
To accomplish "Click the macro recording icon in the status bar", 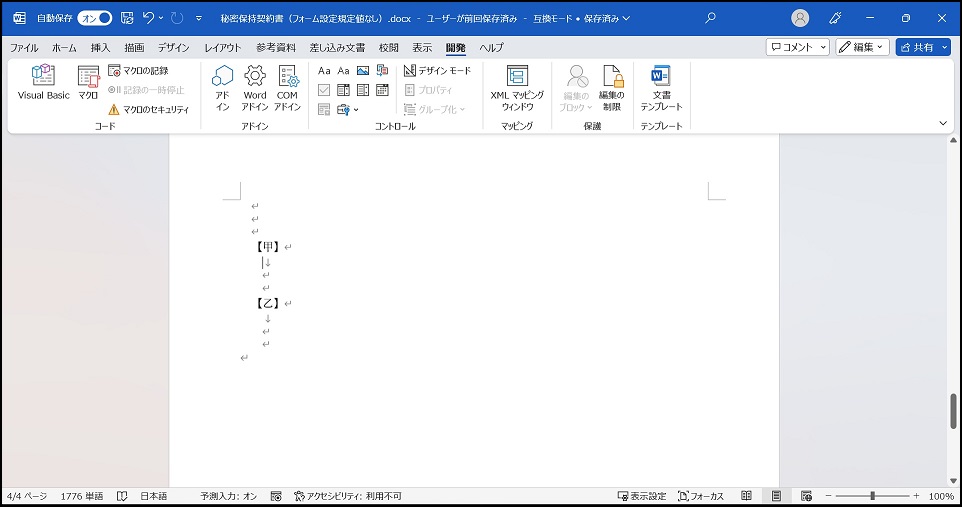I will click(276, 496).
